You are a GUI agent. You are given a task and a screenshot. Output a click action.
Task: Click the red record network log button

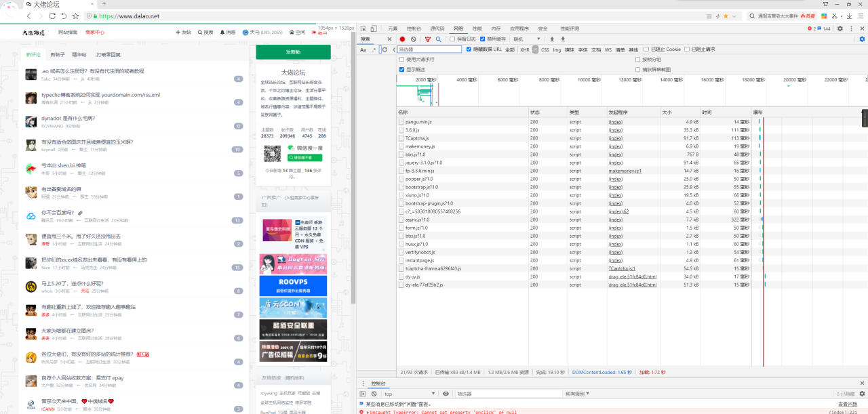click(402, 39)
